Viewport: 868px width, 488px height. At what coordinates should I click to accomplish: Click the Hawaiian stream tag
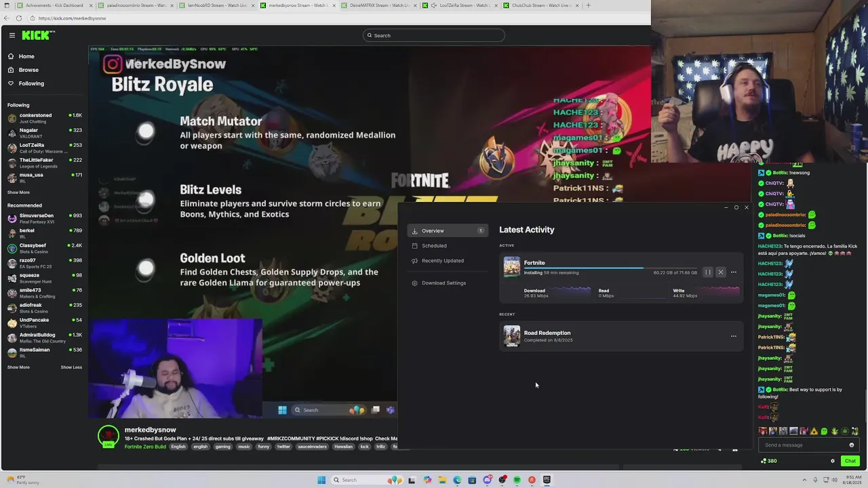pos(344,447)
